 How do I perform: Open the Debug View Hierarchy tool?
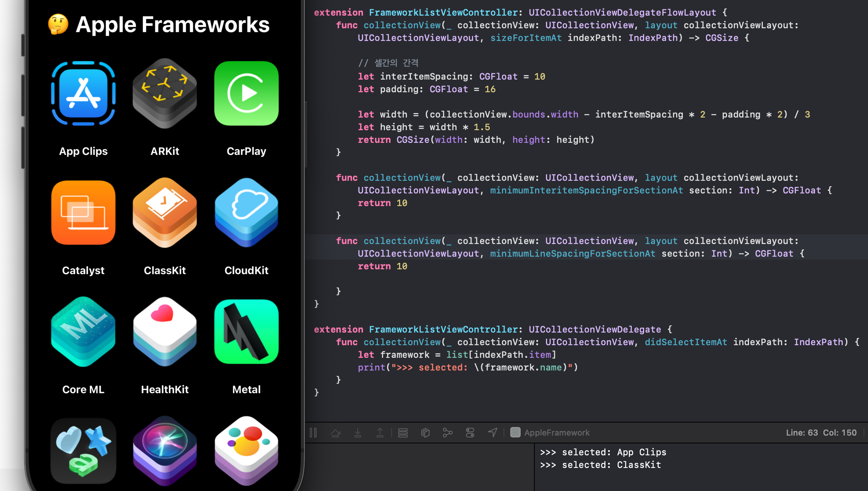(x=425, y=433)
